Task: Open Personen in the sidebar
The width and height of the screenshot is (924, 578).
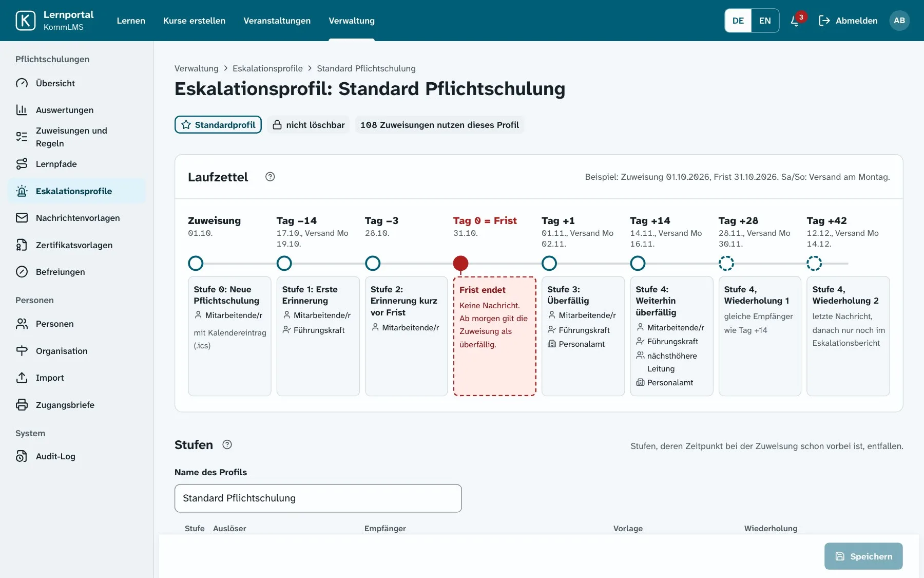Action: click(77, 324)
